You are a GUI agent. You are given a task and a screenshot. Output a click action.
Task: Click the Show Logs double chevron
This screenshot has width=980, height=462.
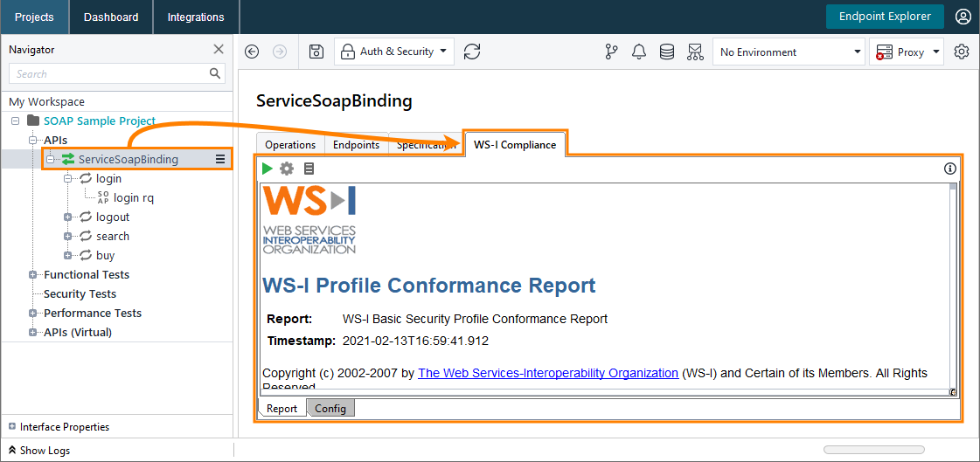click(12, 450)
